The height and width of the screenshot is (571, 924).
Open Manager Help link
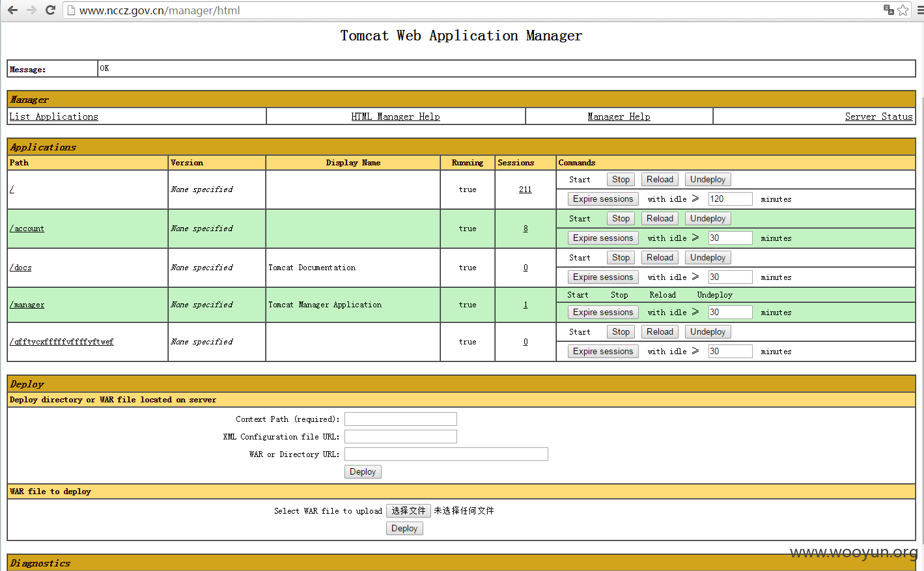click(619, 117)
